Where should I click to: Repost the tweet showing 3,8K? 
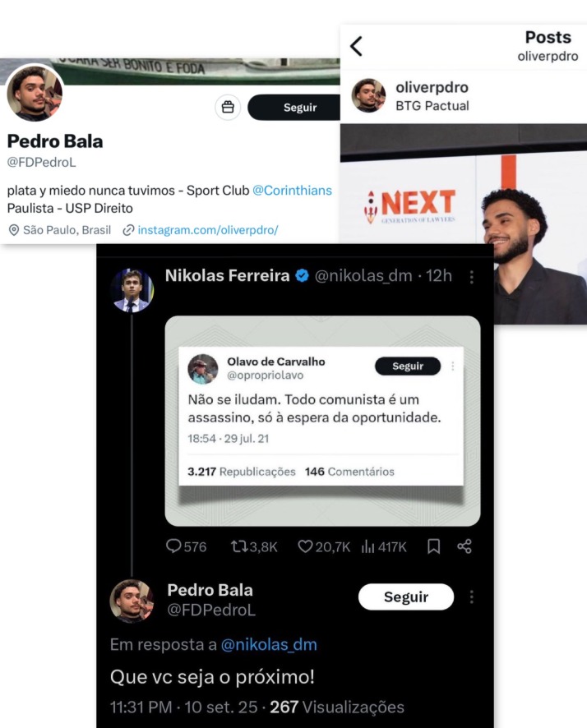pos(239,546)
